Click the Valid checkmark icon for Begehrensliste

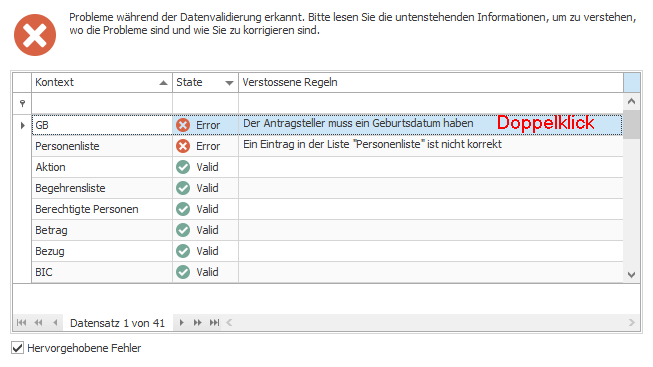coord(183,188)
